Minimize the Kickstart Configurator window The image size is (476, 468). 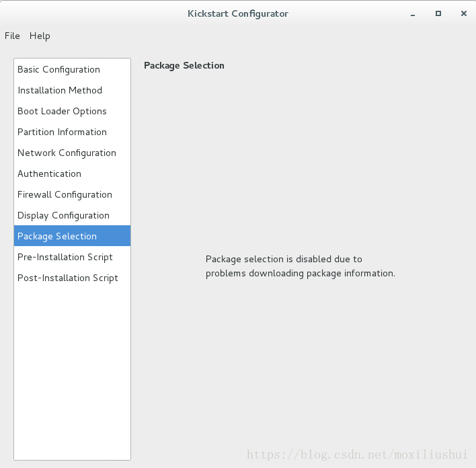pyautogui.click(x=413, y=13)
